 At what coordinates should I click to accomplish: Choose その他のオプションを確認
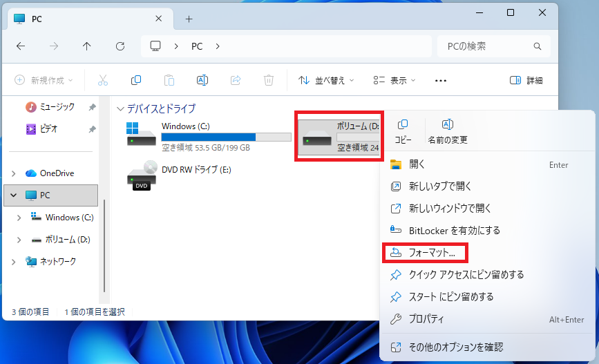pyautogui.click(x=487, y=347)
